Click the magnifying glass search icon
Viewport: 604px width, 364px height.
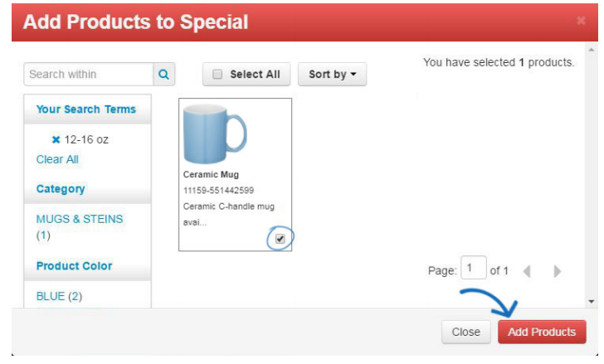click(x=164, y=75)
